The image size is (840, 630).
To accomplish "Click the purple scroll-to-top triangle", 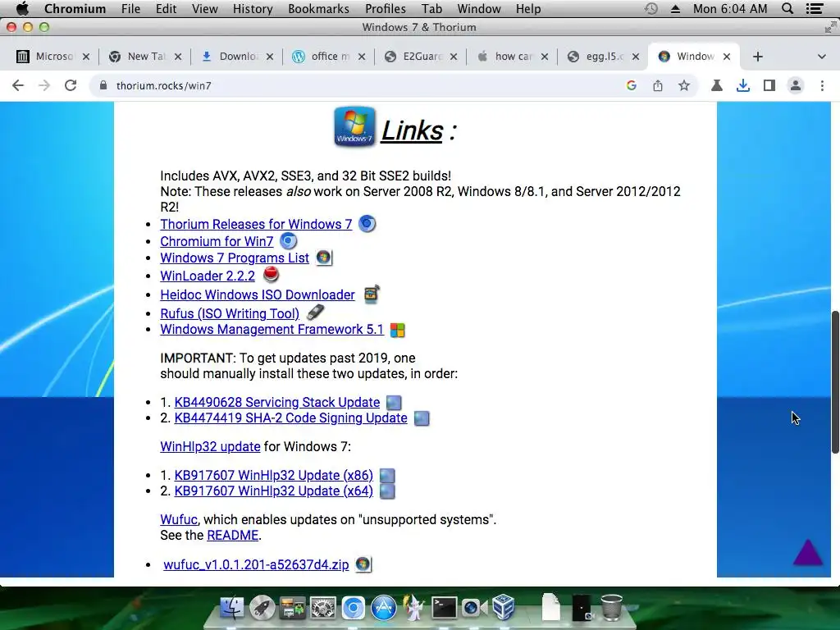I will pyautogui.click(x=808, y=552).
